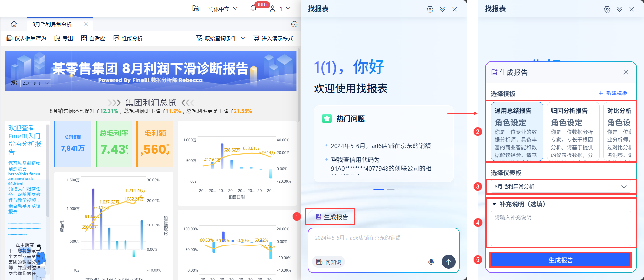Click the 问知识 button in chat box
The image size is (644, 280).
point(328,262)
